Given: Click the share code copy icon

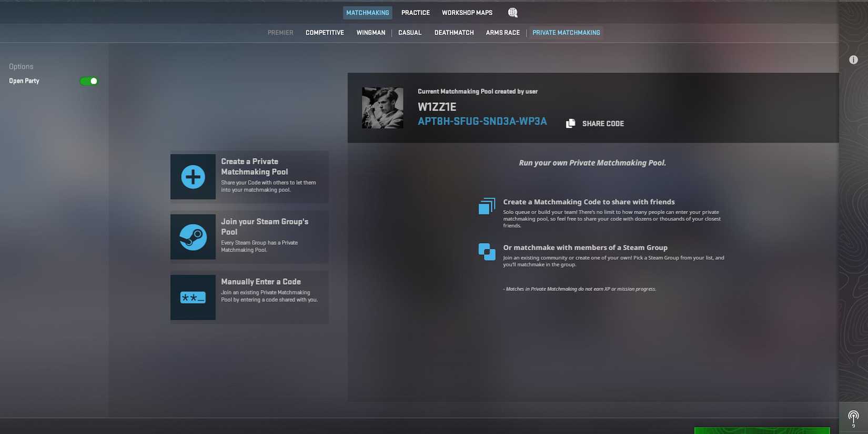Looking at the screenshot, I should [570, 124].
